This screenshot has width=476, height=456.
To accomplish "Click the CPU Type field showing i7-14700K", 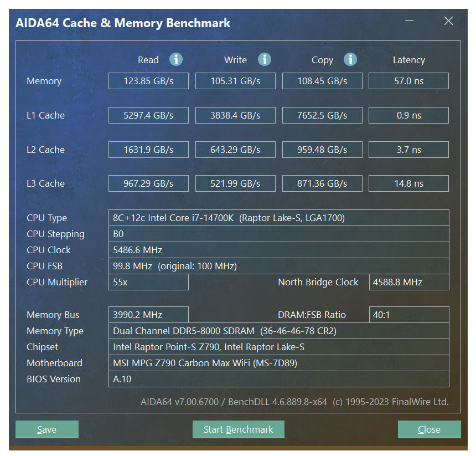I will [278, 218].
